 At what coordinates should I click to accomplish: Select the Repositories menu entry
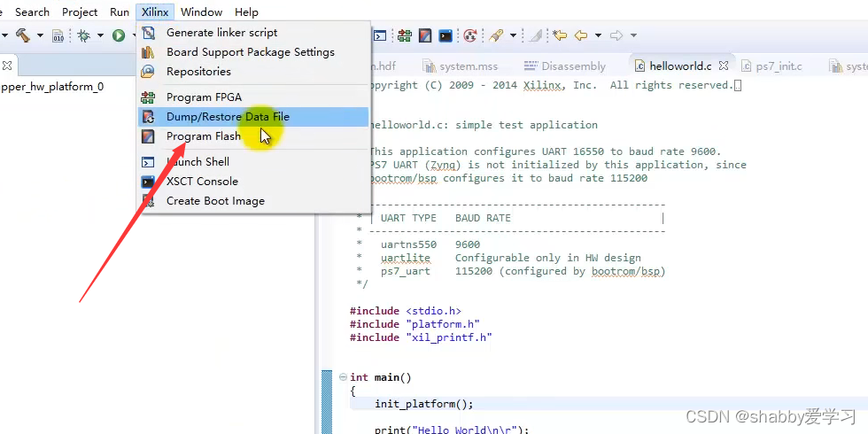[253, 72]
